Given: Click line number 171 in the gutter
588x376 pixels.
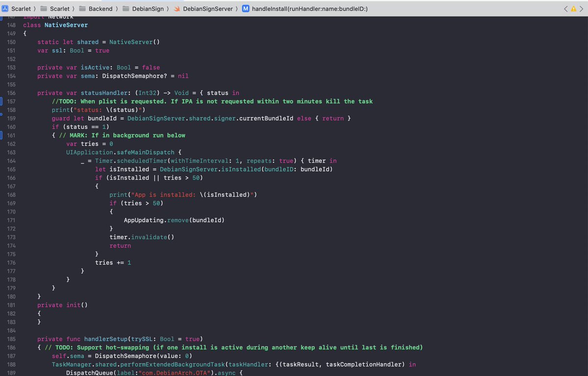Looking at the screenshot, I should 11,220.
